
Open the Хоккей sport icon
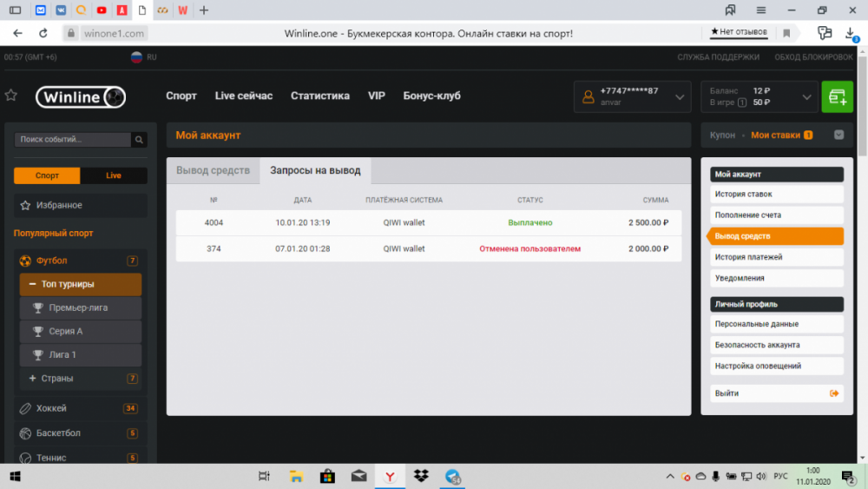26,408
